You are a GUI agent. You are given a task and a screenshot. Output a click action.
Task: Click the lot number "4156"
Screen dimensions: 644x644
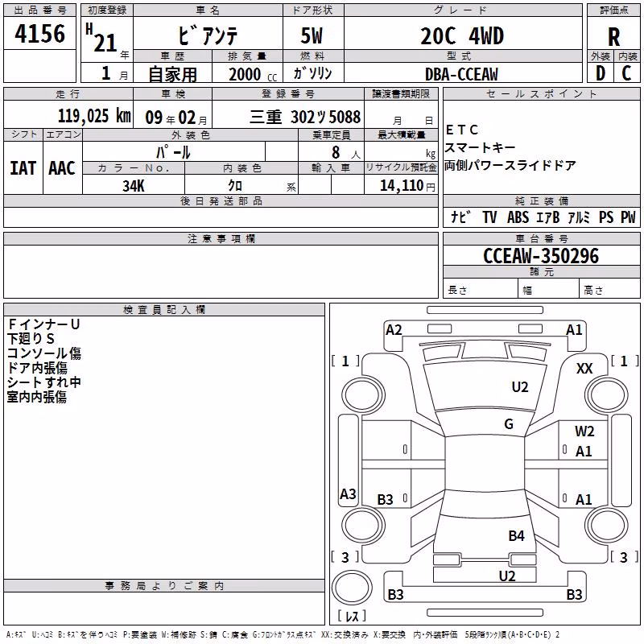coord(39,34)
